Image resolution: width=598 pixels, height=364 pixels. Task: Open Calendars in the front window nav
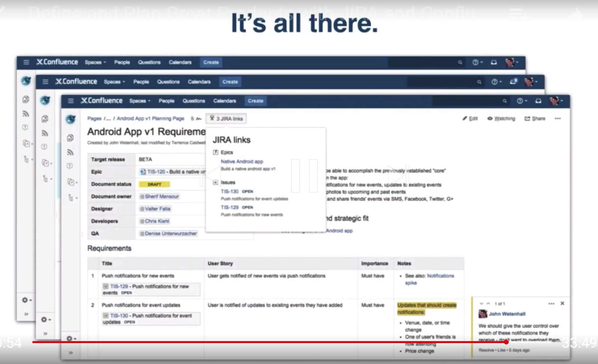[225, 101]
